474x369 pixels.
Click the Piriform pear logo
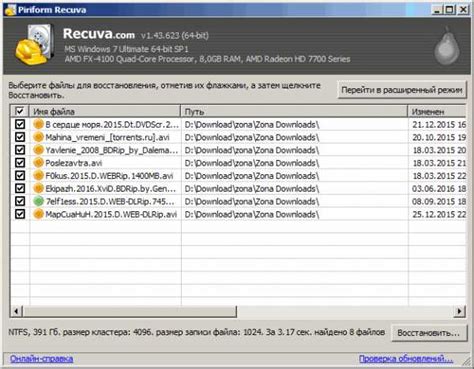[446, 46]
